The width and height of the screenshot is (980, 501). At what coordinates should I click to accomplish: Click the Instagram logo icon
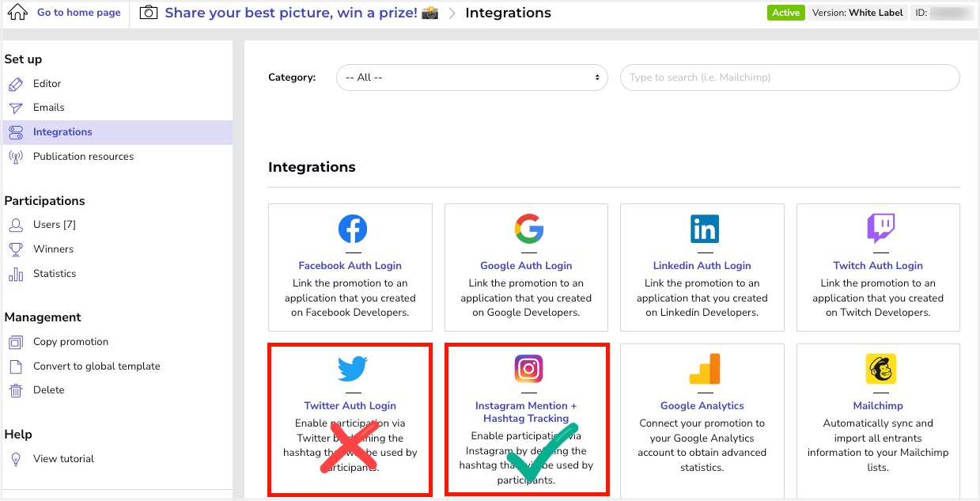pyautogui.click(x=528, y=368)
